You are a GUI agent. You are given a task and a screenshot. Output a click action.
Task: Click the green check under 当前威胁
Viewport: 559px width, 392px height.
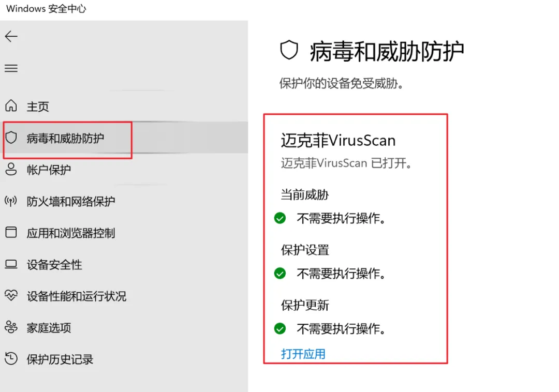click(280, 218)
